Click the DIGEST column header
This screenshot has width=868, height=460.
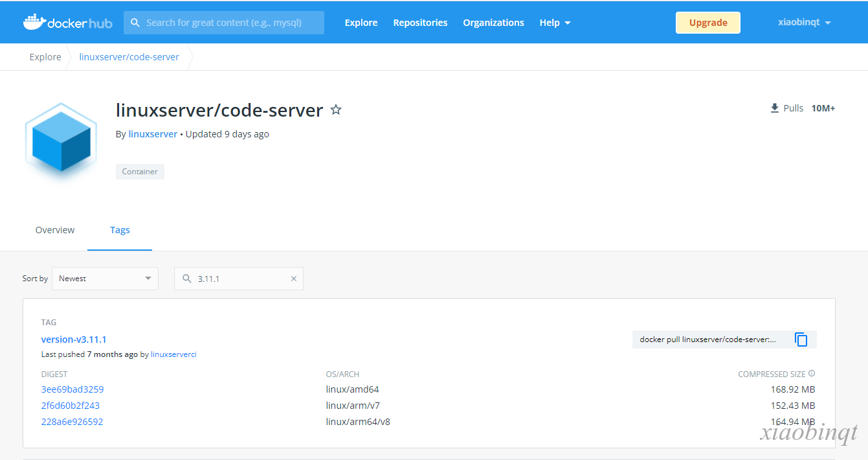coord(54,374)
